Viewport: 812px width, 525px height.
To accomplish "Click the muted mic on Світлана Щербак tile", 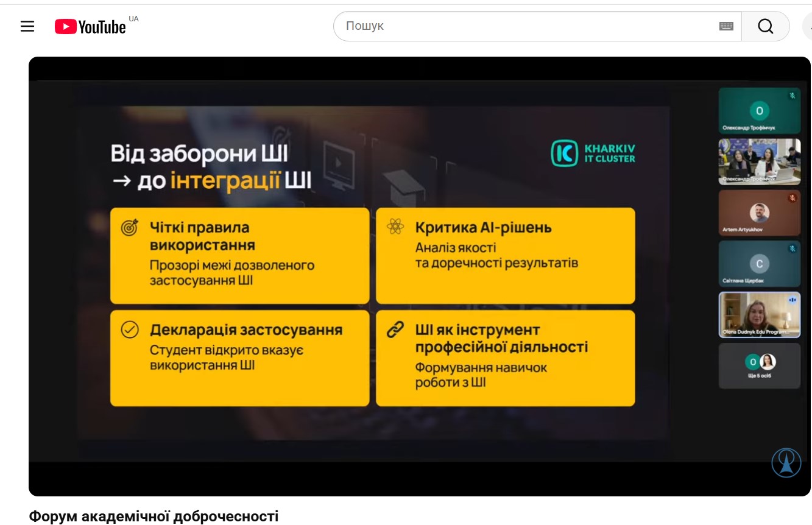I will click(792, 248).
